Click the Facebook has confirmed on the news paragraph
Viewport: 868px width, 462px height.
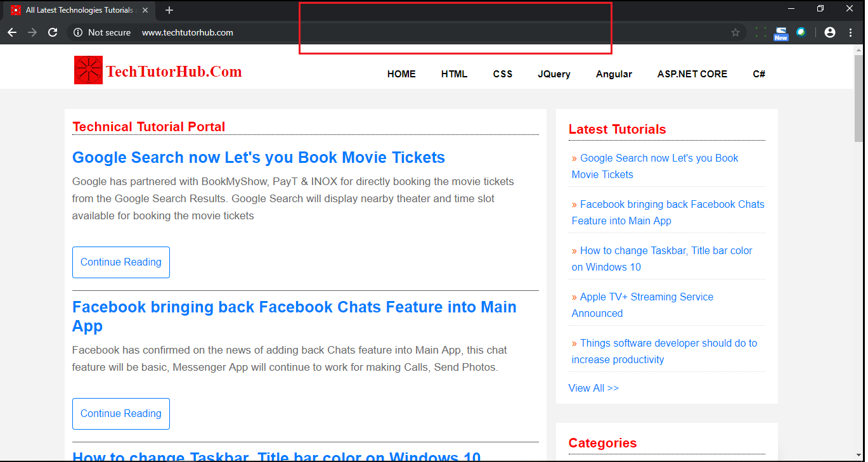click(x=290, y=359)
